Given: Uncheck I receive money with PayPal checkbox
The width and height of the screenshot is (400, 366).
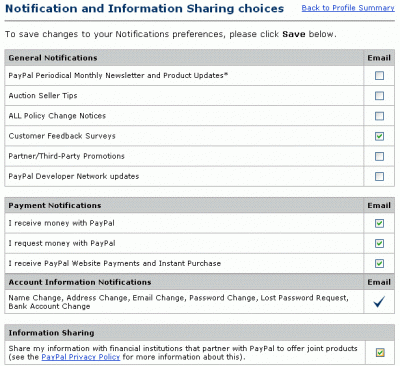Looking at the screenshot, I should (x=379, y=223).
